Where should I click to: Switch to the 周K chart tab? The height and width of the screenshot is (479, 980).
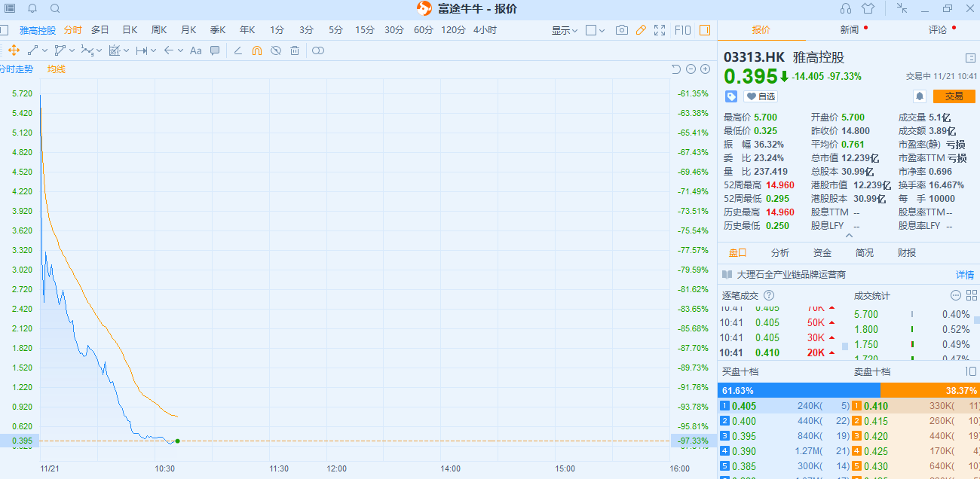pos(159,30)
